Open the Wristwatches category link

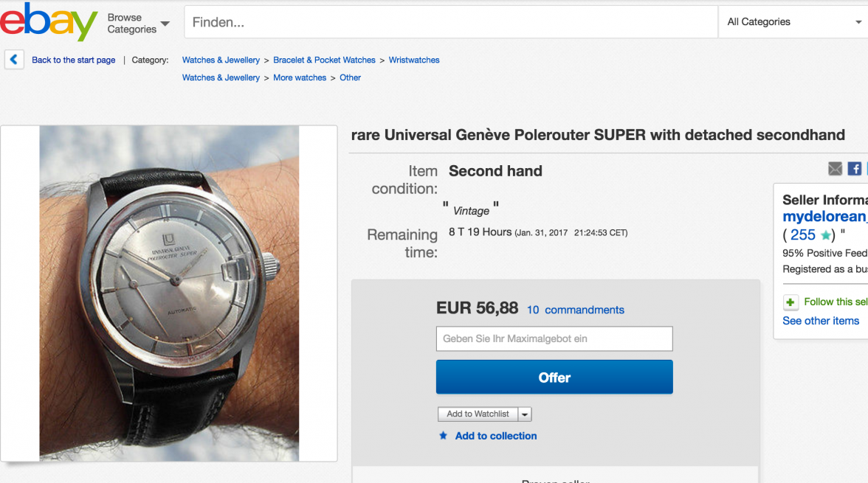click(x=414, y=60)
